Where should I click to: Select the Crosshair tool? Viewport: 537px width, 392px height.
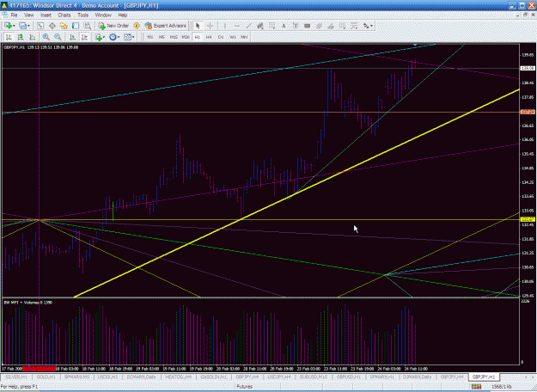pyautogui.click(x=210, y=26)
